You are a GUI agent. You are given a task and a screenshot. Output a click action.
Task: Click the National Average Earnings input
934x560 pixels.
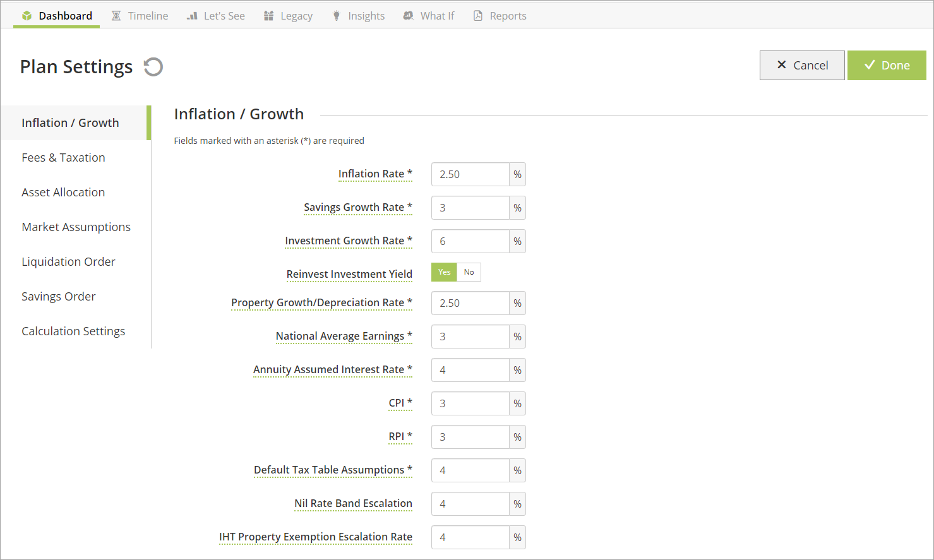click(470, 337)
